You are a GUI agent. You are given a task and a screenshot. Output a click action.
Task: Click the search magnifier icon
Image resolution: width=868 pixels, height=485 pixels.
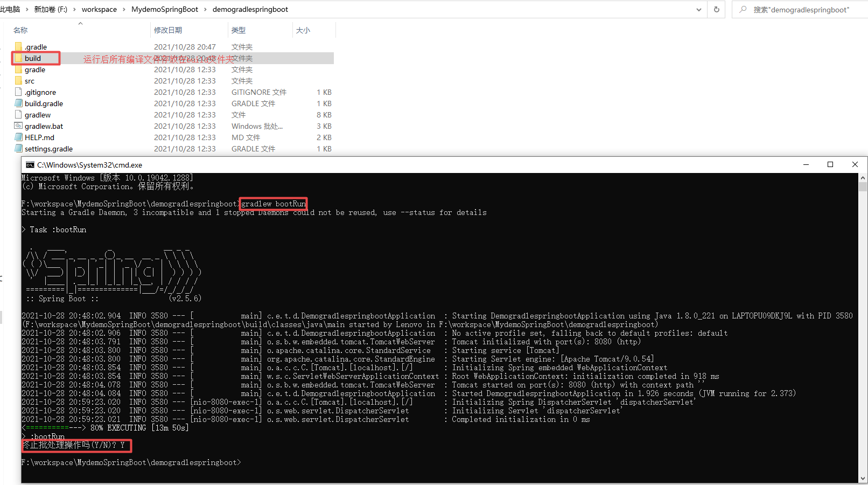coord(743,9)
